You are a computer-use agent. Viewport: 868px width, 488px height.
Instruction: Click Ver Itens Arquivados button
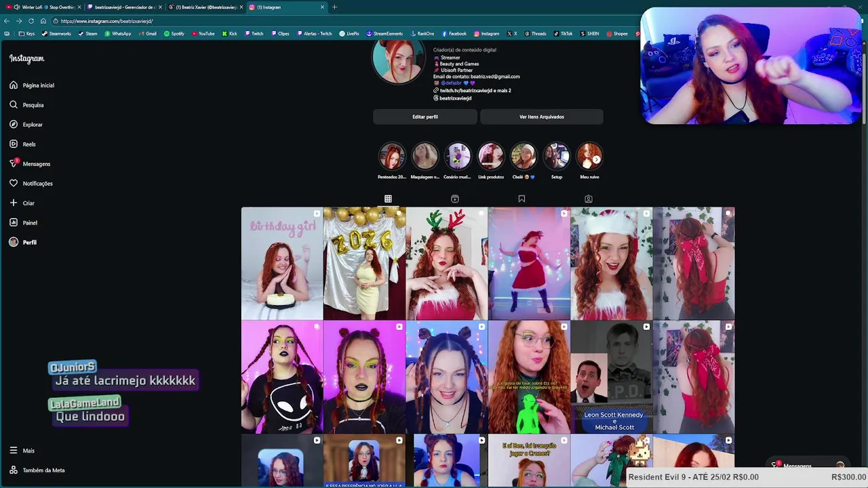pyautogui.click(x=541, y=117)
